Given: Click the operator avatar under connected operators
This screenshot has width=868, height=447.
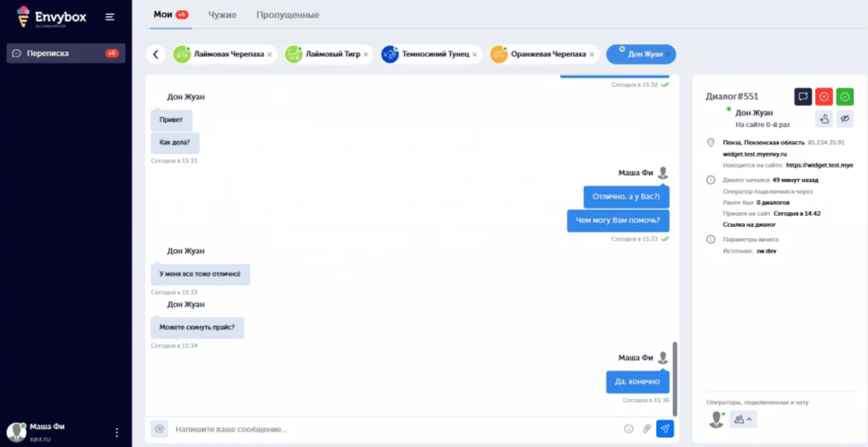Looking at the screenshot, I should (x=716, y=419).
